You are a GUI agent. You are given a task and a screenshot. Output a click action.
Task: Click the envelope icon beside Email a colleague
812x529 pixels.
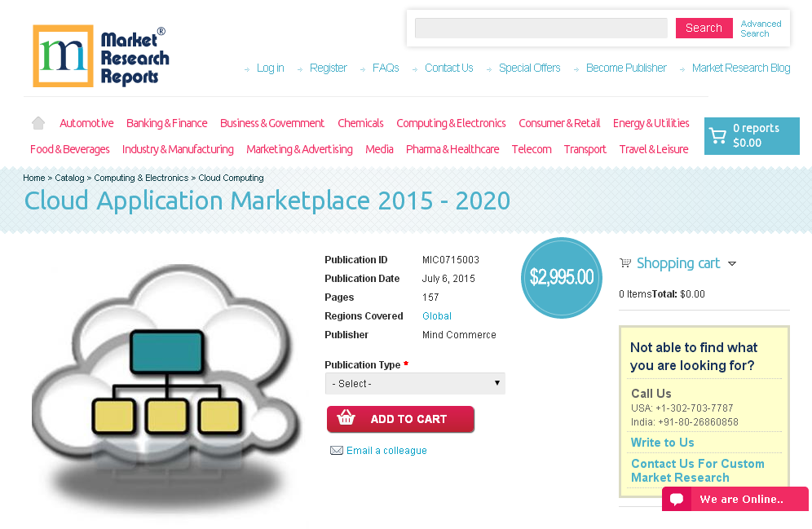coord(337,450)
